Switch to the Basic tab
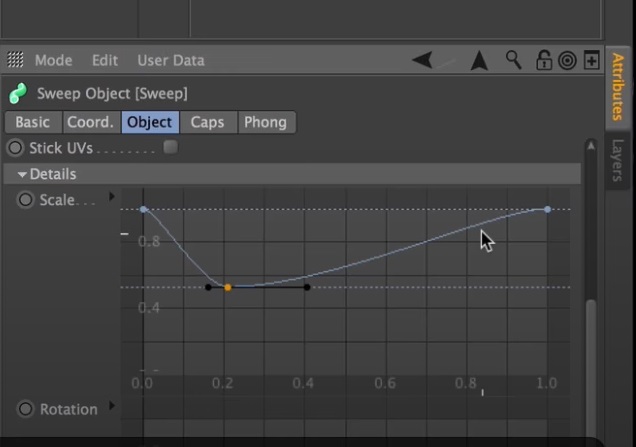The image size is (636, 447). coord(33,122)
